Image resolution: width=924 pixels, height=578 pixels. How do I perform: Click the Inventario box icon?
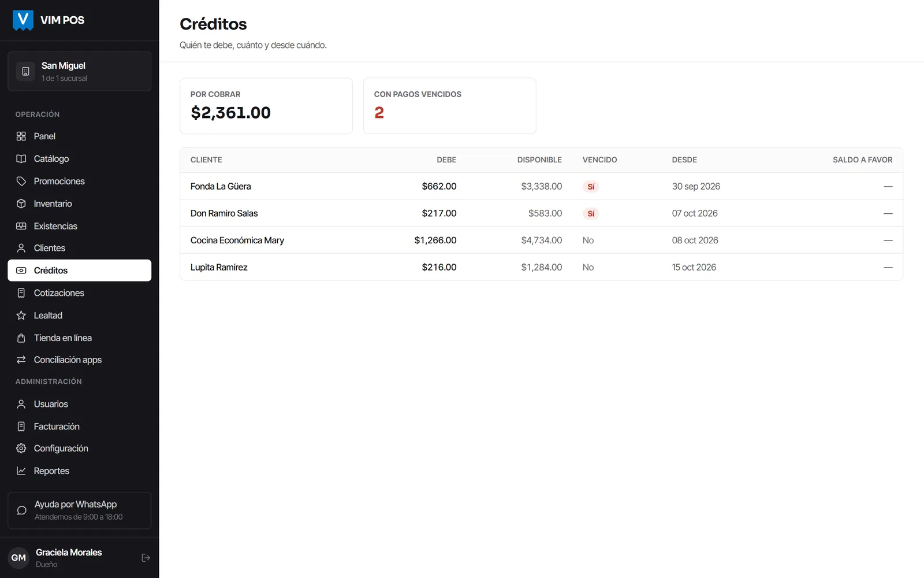(21, 203)
